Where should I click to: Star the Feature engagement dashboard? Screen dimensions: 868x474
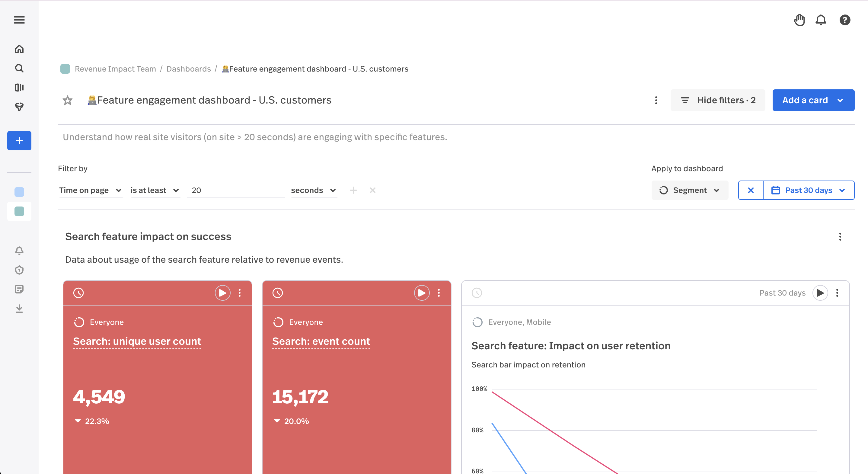67,100
